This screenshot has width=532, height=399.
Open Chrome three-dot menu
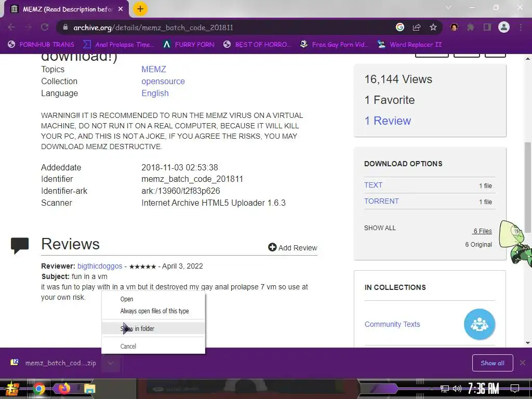point(521,27)
